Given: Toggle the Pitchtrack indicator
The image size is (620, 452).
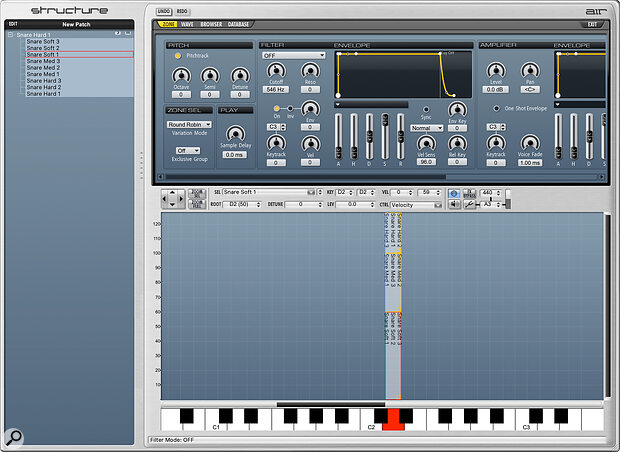Looking at the screenshot, I should [x=178, y=57].
